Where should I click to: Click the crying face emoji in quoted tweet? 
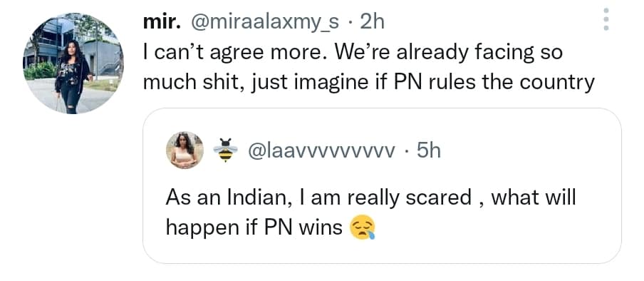coord(362,228)
